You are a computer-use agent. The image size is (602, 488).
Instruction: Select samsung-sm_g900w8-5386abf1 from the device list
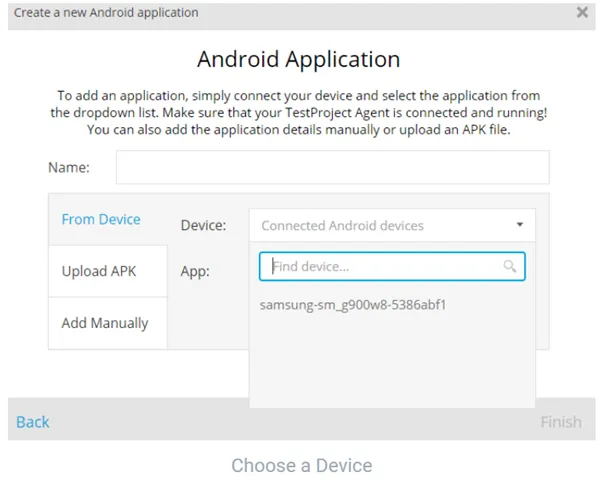(352, 304)
